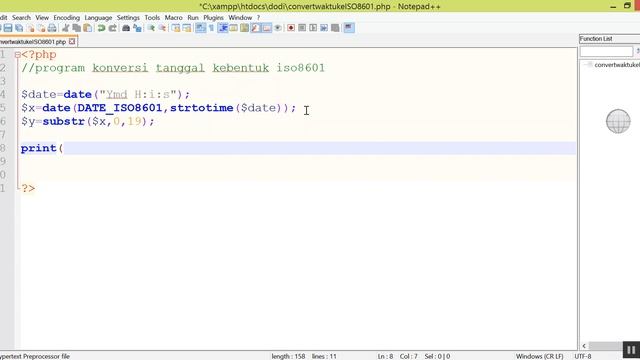The width and height of the screenshot is (640, 360).
Task: Close the convertwaktukeISO8601.php tab via its X
Action: coord(72,41)
